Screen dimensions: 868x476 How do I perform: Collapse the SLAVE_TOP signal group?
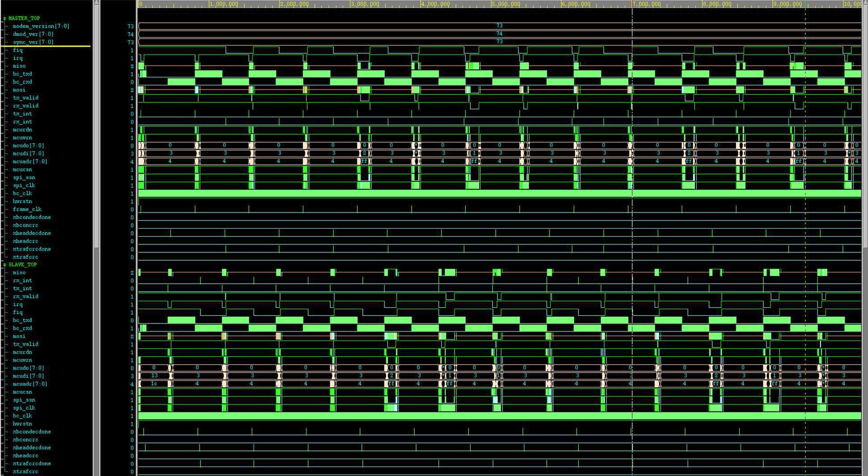(4, 265)
